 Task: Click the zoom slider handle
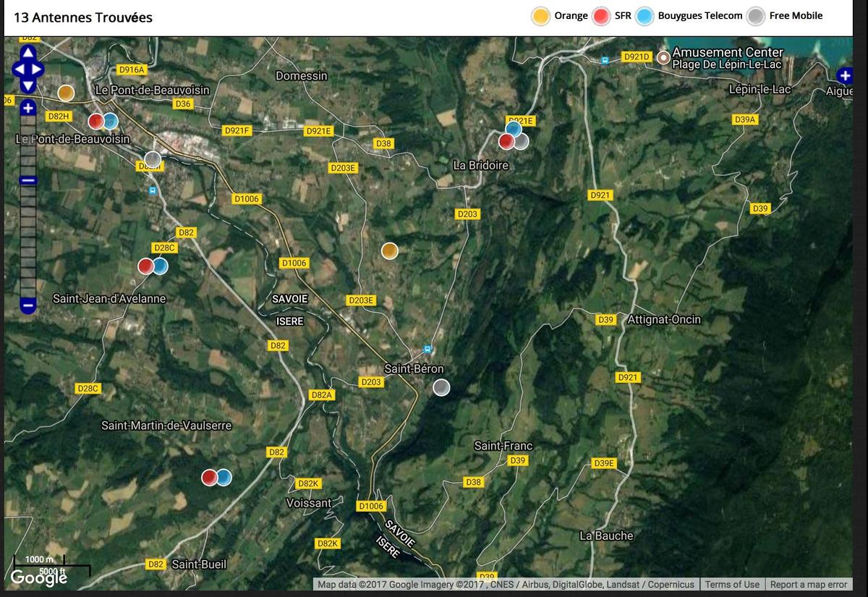click(x=27, y=180)
